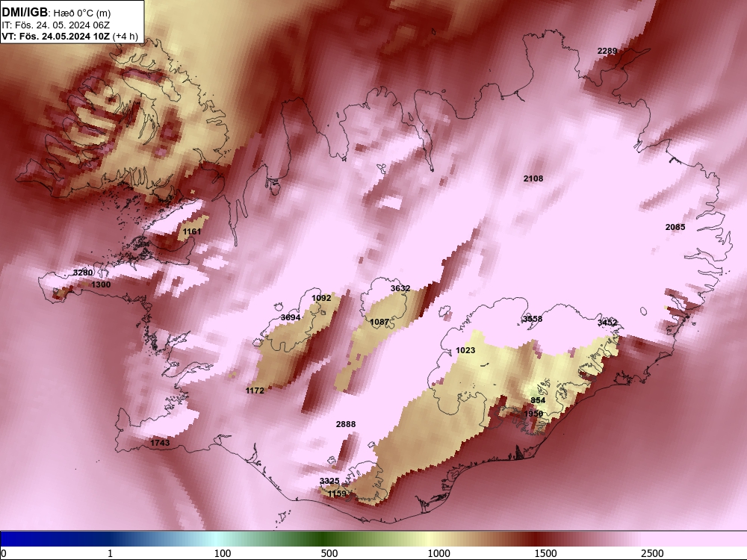Viewport: 747px width, 560px height.
Task: Click the 3558 value label
Action: click(x=532, y=319)
